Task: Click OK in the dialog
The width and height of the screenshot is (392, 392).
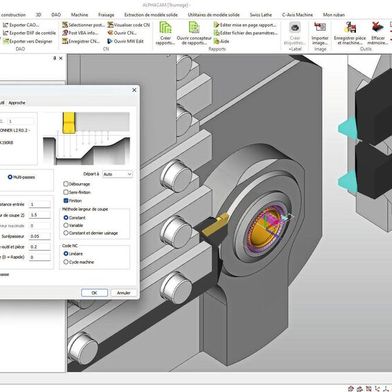Action: pyautogui.click(x=94, y=293)
